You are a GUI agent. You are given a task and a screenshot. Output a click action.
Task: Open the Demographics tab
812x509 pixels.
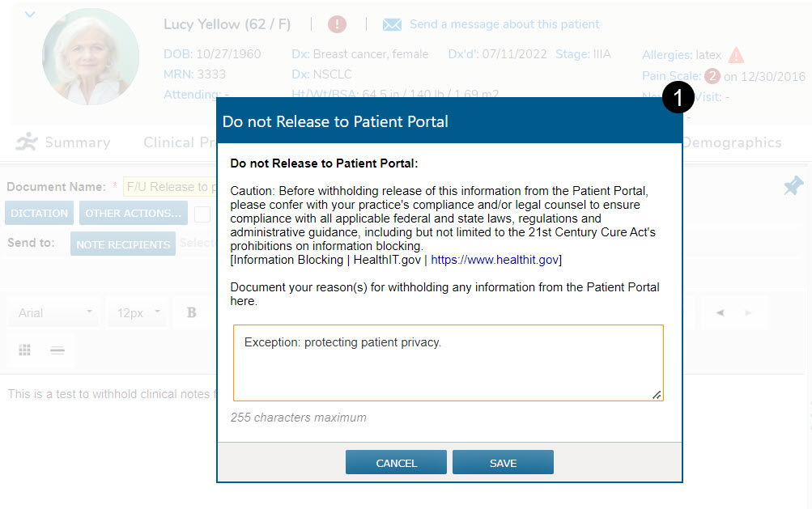coord(732,142)
